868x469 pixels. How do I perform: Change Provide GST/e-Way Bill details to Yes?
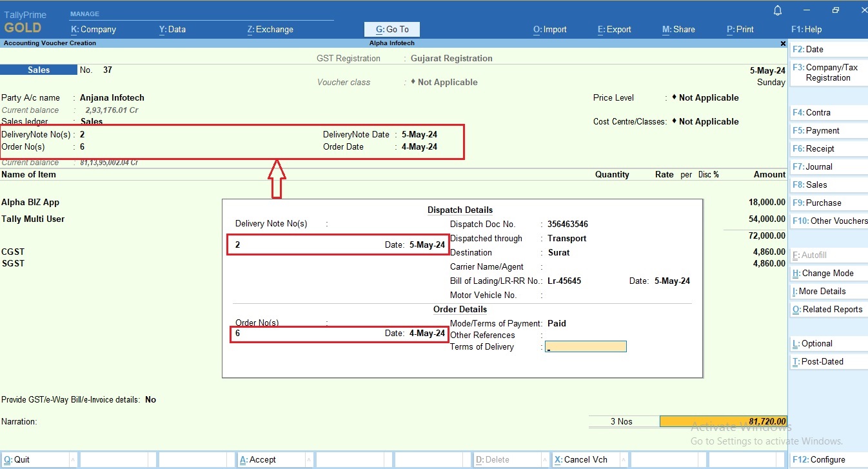point(150,399)
